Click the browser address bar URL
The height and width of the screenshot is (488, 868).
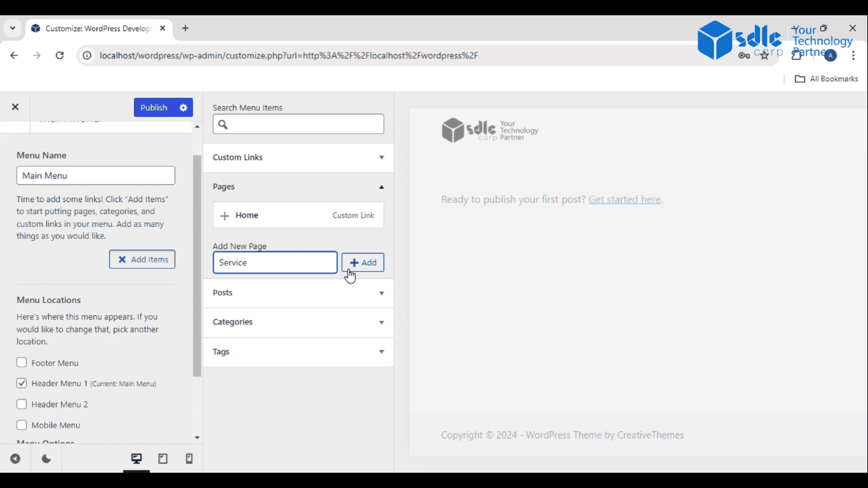click(288, 55)
